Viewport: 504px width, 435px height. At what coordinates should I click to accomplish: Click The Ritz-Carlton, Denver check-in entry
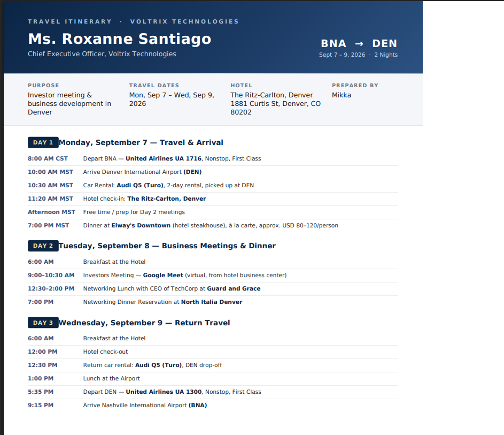click(167, 199)
